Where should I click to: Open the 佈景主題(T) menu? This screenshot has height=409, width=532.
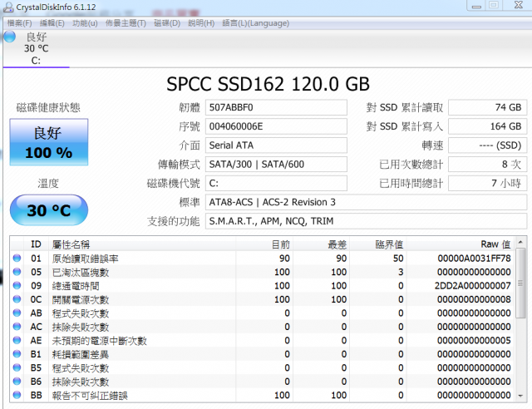tap(126, 23)
